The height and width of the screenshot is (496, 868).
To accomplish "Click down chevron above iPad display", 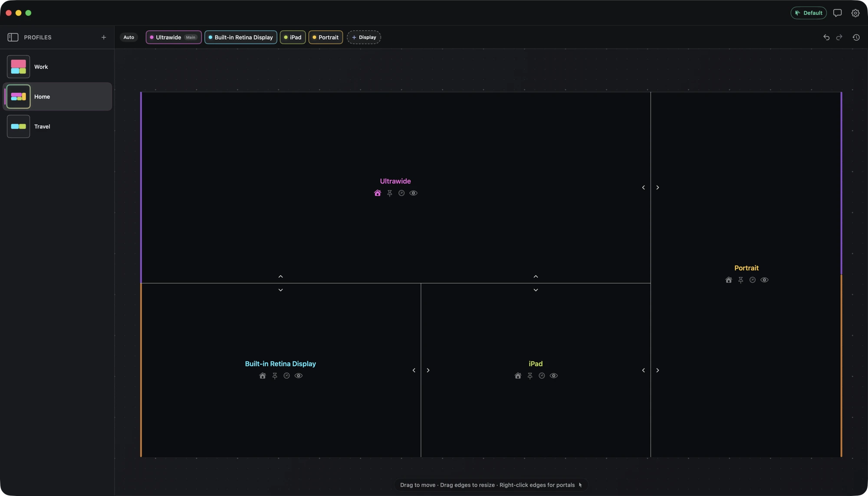I will coord(536,290).
